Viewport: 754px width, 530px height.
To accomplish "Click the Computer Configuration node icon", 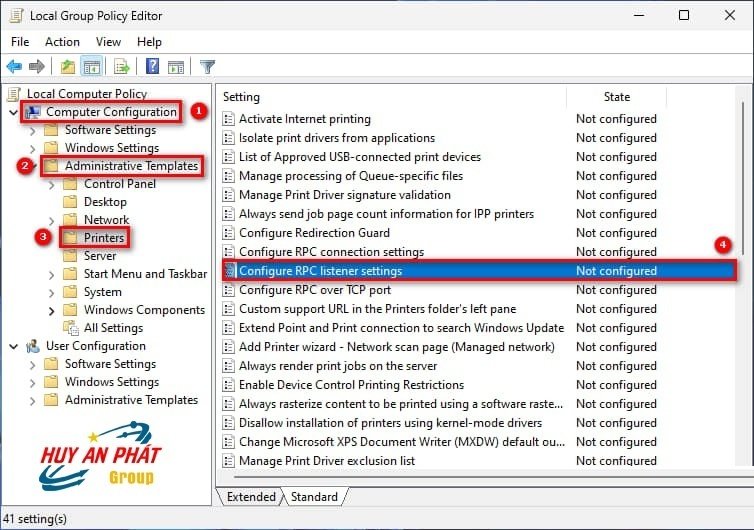I will click(x=33, y=112).
